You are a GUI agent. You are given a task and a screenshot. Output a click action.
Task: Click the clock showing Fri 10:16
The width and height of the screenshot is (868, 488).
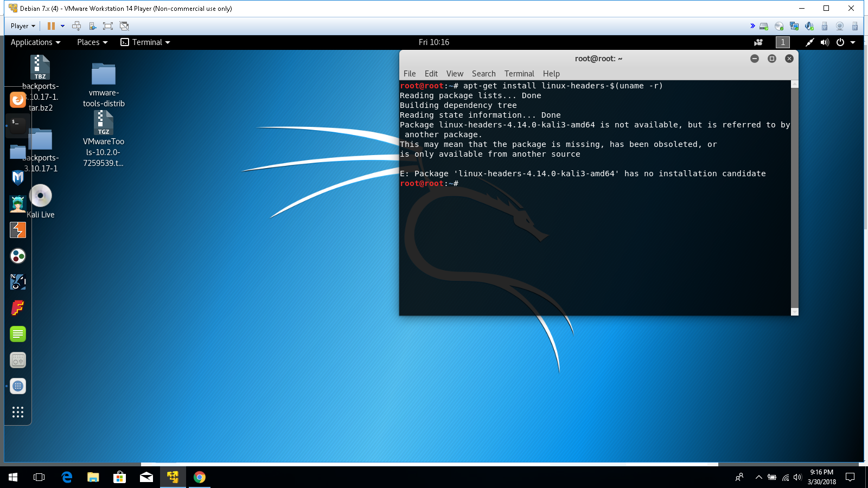(433, 42)
